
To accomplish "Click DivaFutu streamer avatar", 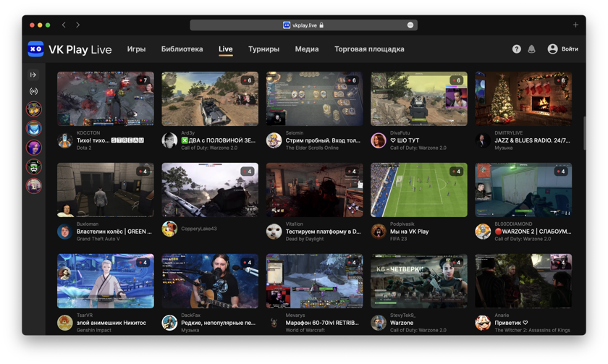I will pyautogui.click(x=379, y=140).
